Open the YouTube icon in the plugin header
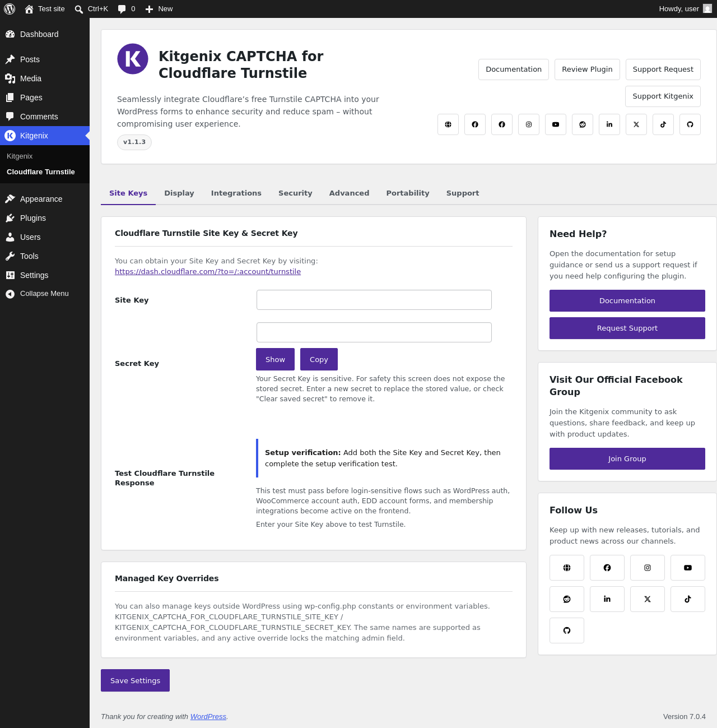 pos(556,124)
